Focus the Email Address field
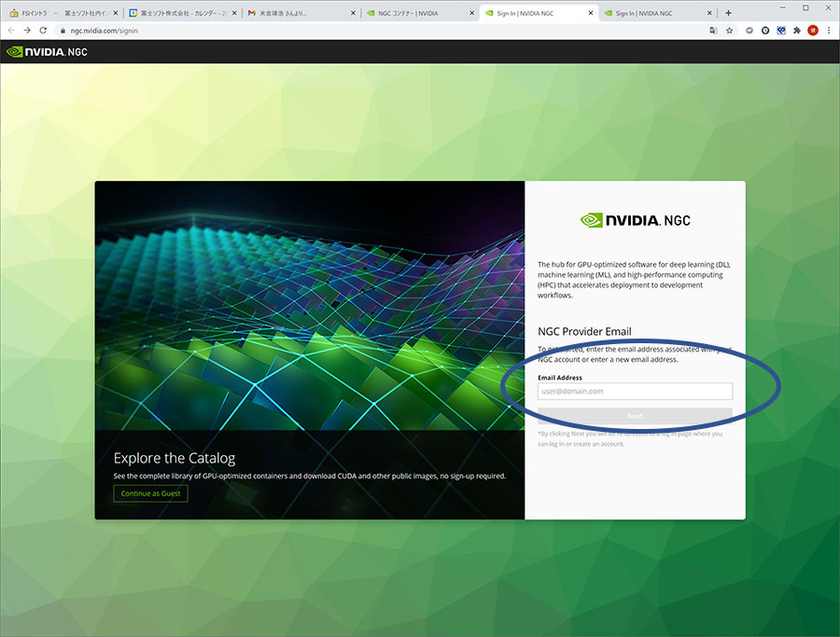Viewport: 840px width, 637px height. click(635, 392)
